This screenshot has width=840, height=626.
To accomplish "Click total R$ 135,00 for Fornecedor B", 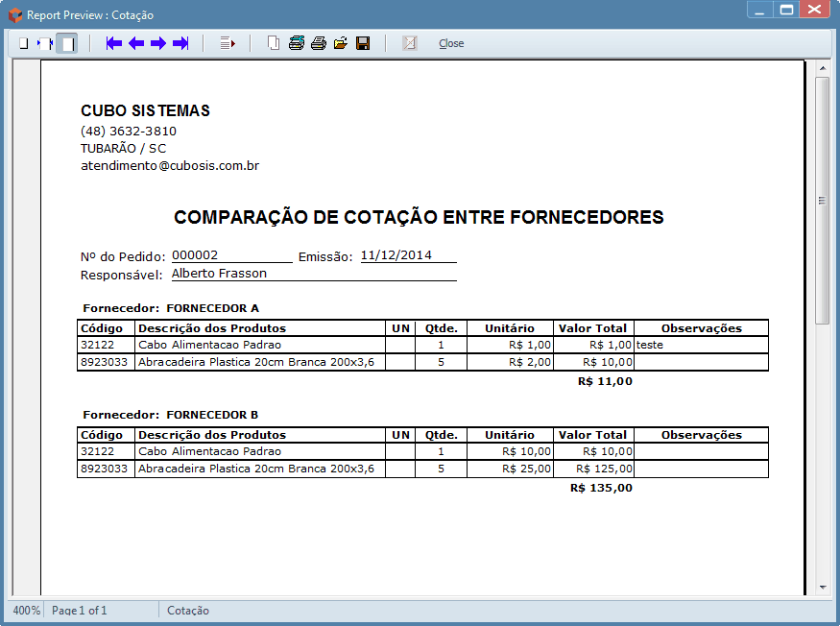I will [x=601, y=488].
